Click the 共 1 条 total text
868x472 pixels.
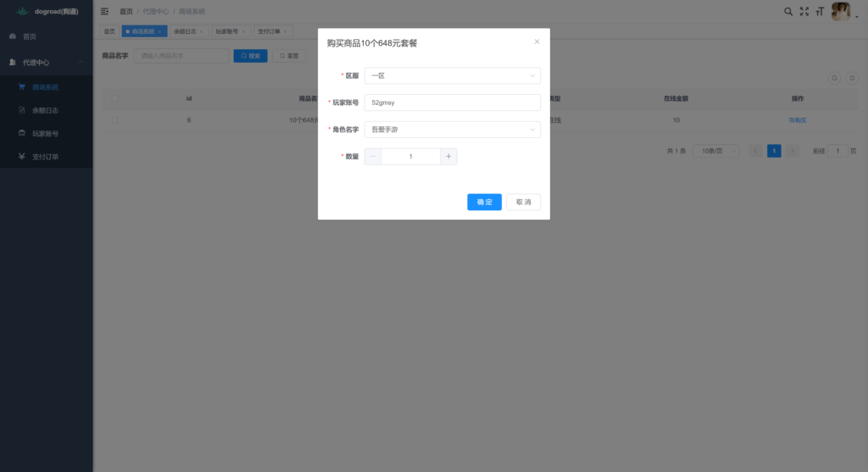[676, 151]
